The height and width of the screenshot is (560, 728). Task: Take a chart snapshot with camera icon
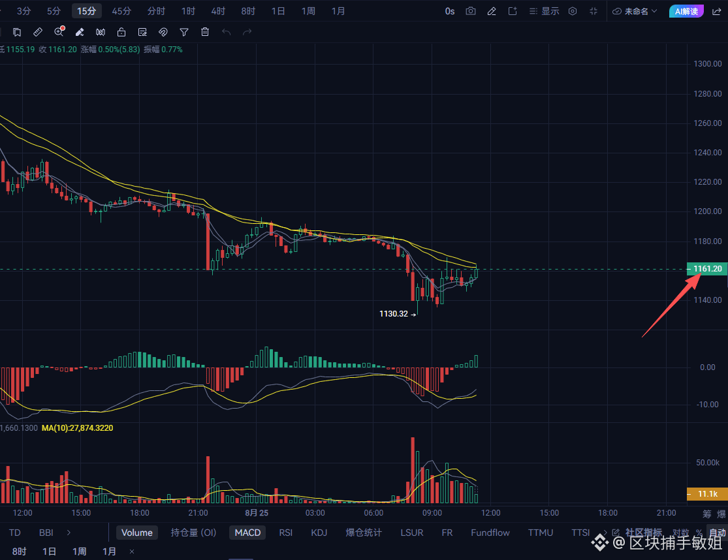[471, 11]
